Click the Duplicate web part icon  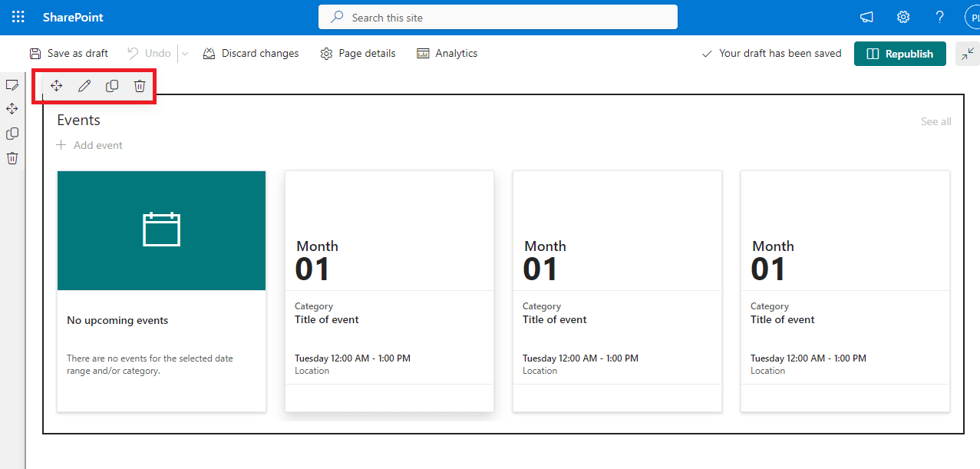112,86
